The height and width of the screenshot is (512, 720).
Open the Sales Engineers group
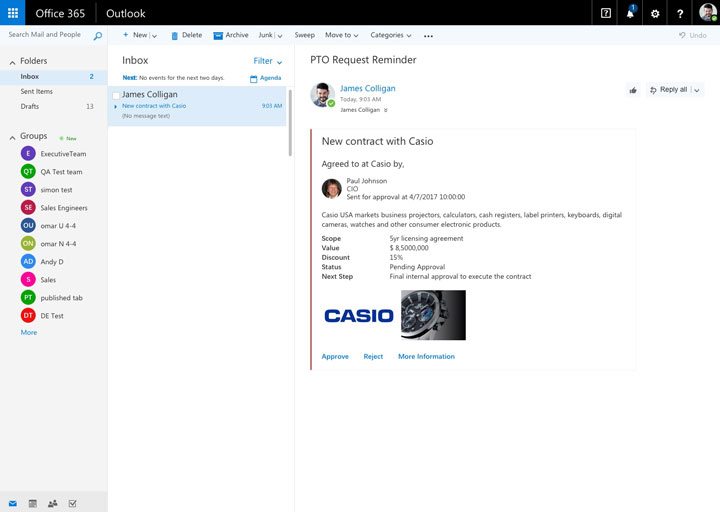pyautogui.click(x=54, y=208)
